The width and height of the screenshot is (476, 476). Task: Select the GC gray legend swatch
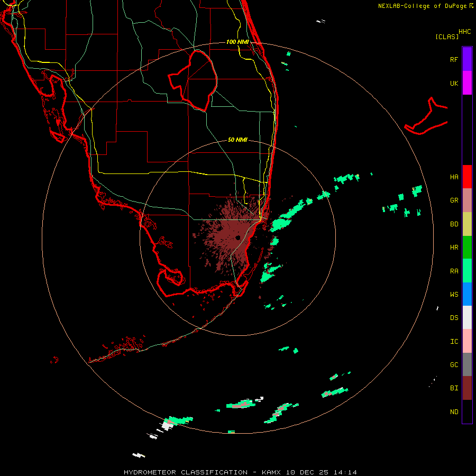tap(467, 364)
